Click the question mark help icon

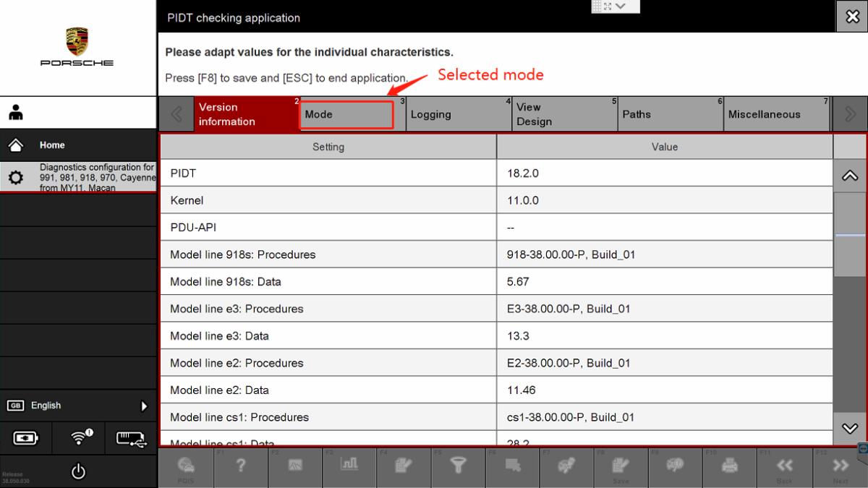tap(241, 466)
